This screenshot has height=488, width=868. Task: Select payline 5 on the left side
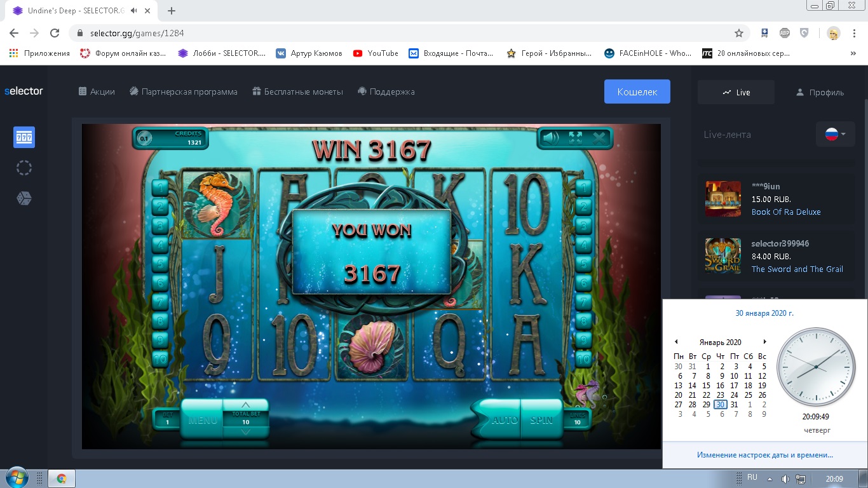(159, 264)
